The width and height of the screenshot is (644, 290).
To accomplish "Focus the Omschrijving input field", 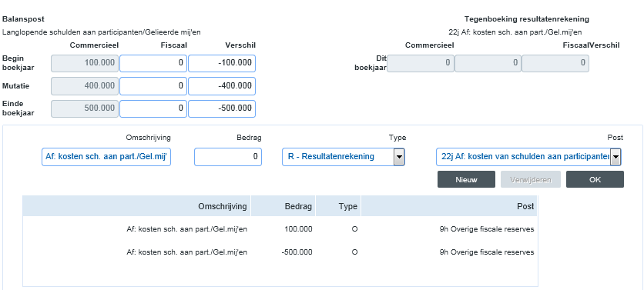I will click(x=106, y=157).
